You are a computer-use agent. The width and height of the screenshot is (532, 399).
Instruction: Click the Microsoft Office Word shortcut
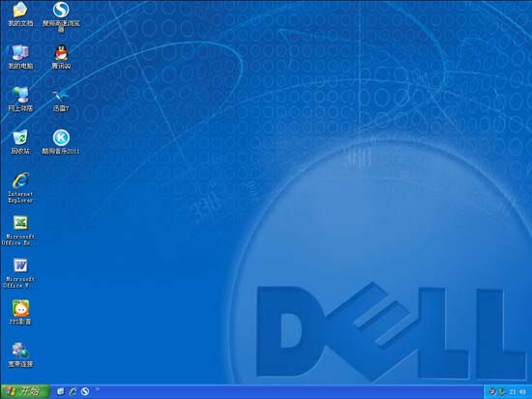[20, 266]
